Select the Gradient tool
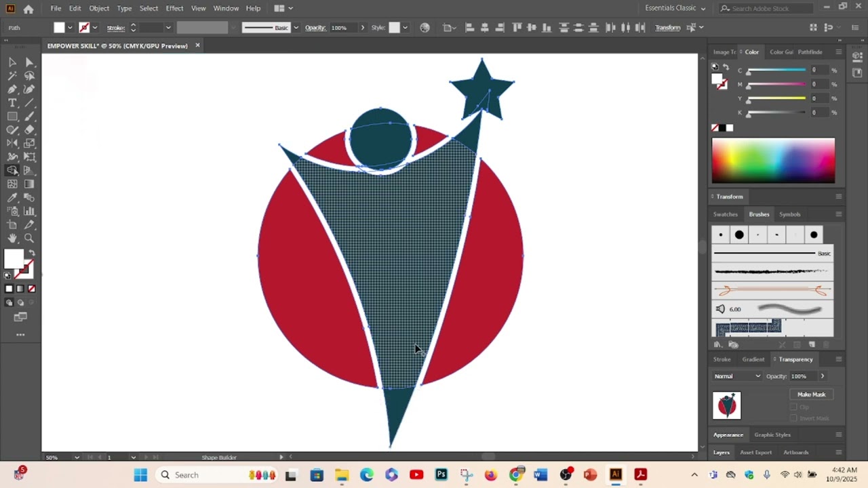Image resolution: width=868 pixels, height=488 pixels. pyautogui.click(x=29, y=184)
